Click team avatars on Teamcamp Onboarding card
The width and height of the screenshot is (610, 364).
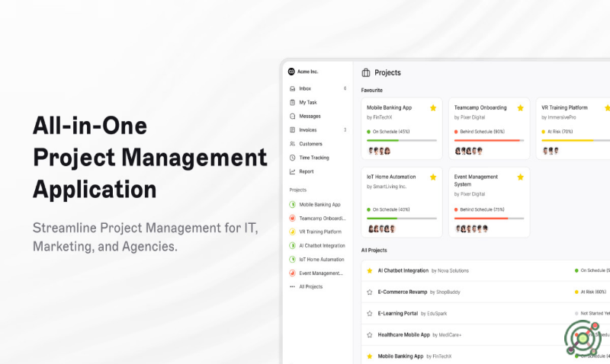point(466,151)
